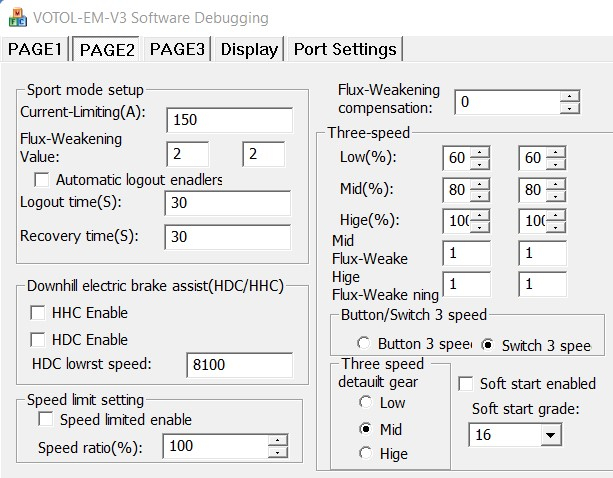
Task: Go to the Port Settings tab
Action: pyautogui.click(x=345, y=49)
